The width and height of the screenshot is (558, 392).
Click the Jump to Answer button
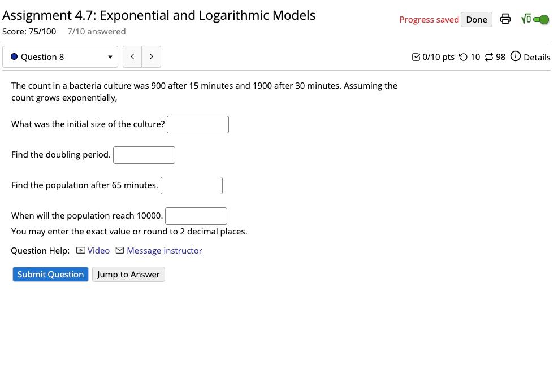(128, 274)
